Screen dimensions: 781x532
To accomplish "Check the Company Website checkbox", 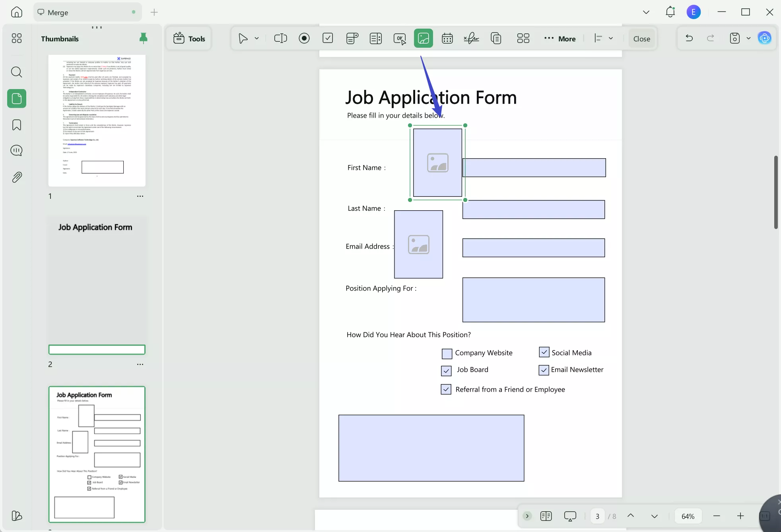I will 447,353.
